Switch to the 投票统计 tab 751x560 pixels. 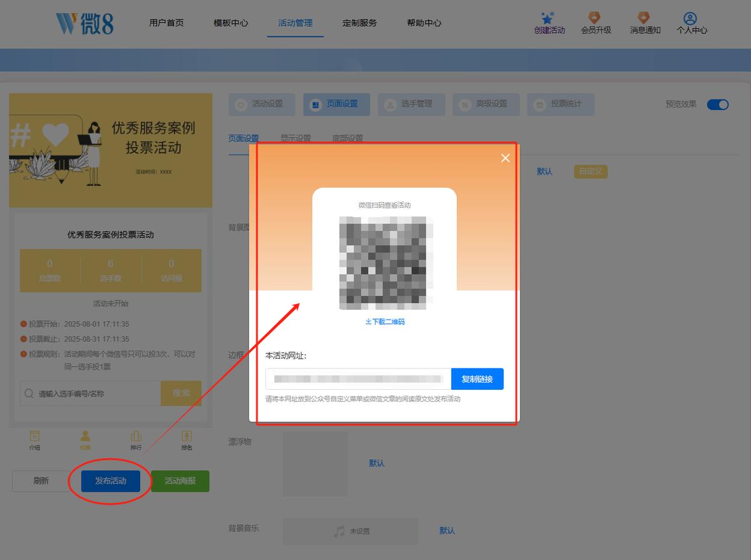tap(560, 104)
